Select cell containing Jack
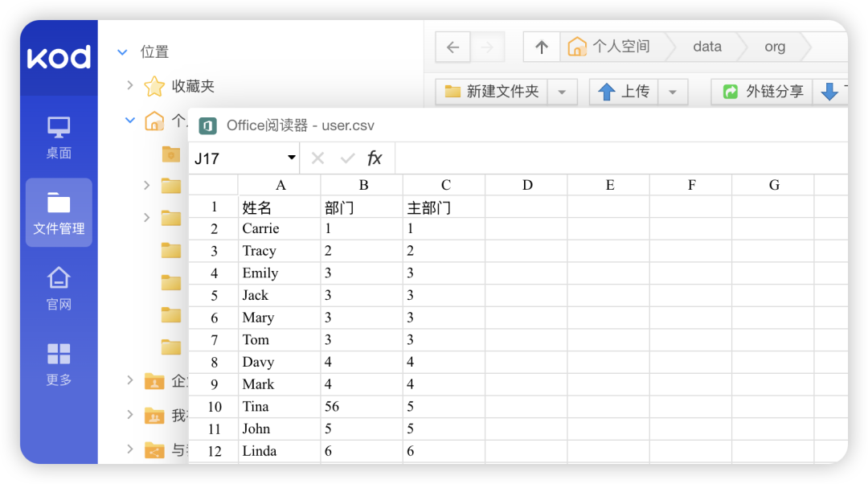Viewport: 868px width, 484px height. coord(280,295)
